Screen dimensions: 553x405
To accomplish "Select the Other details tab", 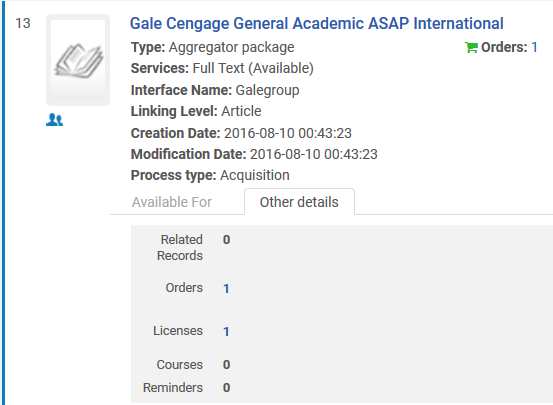I will click(299, 202).
